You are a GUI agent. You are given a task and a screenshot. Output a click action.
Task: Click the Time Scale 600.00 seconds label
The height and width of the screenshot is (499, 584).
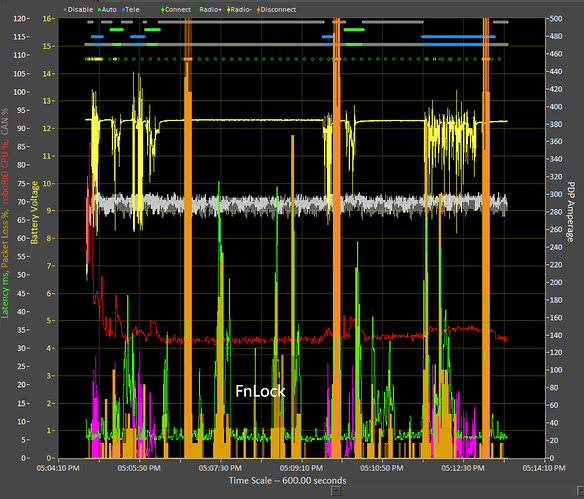[x=288, y=480]
